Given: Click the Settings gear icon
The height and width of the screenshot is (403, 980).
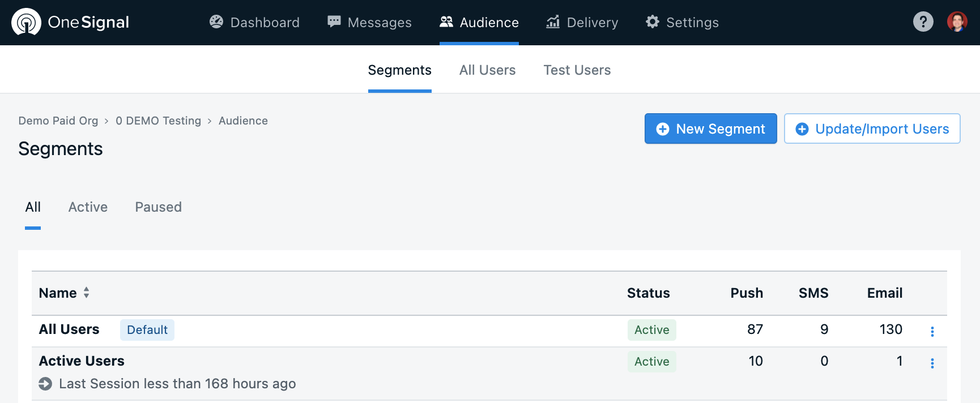Looking at the screenshot, I should coord(653,22).
